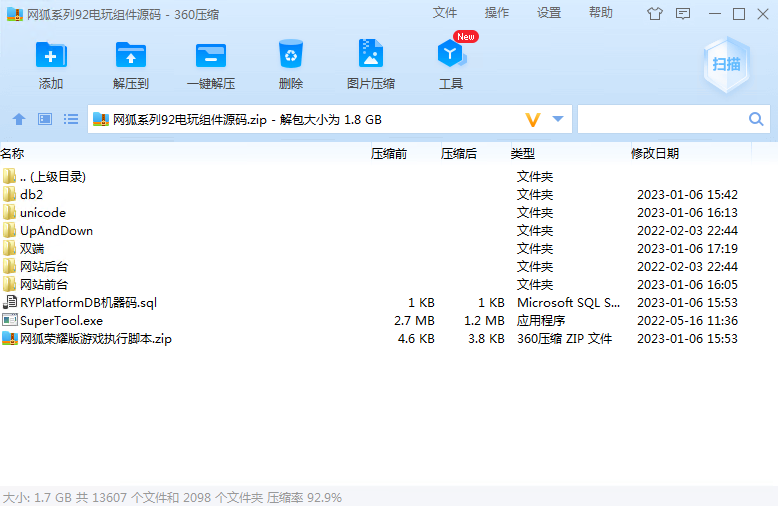Click the unicode folder icon
Image resolution: width=778 pixels, height=506 pixels.
9,212
